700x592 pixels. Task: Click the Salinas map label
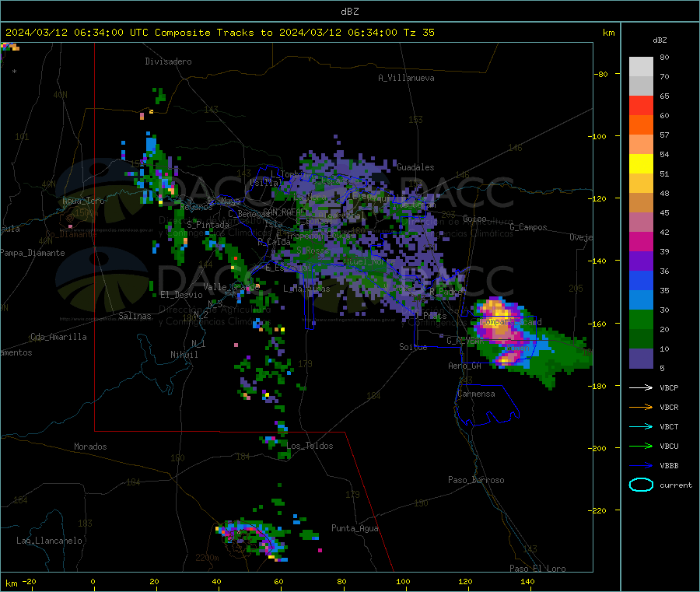coord(135,316)
